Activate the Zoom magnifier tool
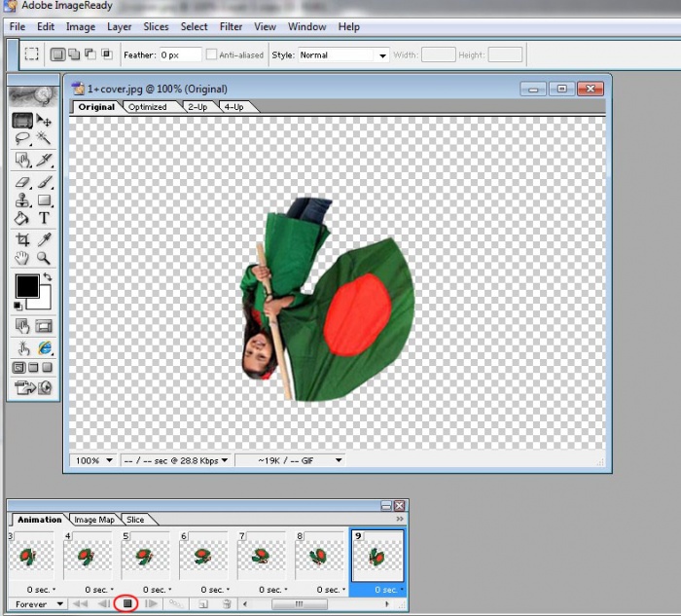Image resolution: width=681 pixels, height=616 pixels. click(44, 259)
